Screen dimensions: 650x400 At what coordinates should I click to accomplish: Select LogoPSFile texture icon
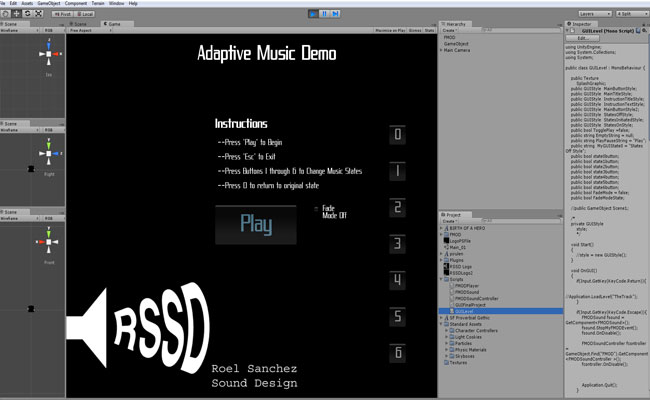(x=446, y=241)
